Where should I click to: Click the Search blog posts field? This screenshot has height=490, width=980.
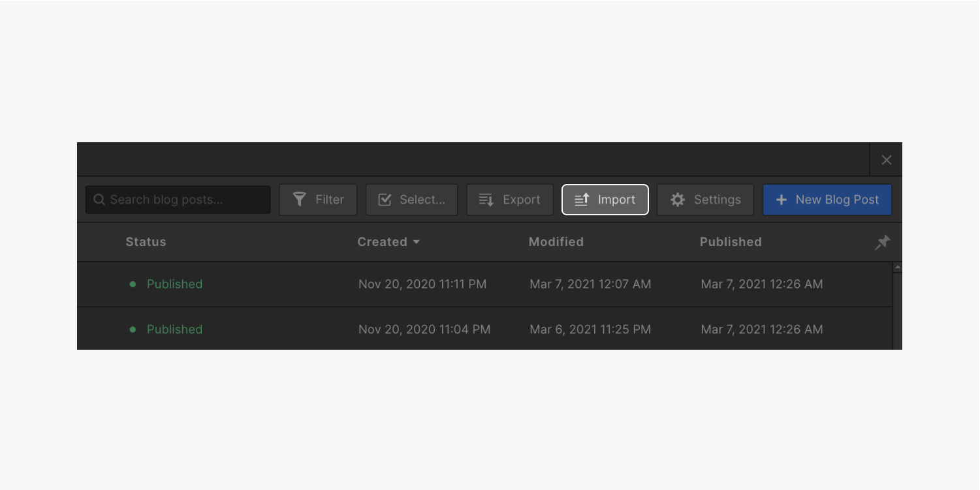click(x=178, y=200)
